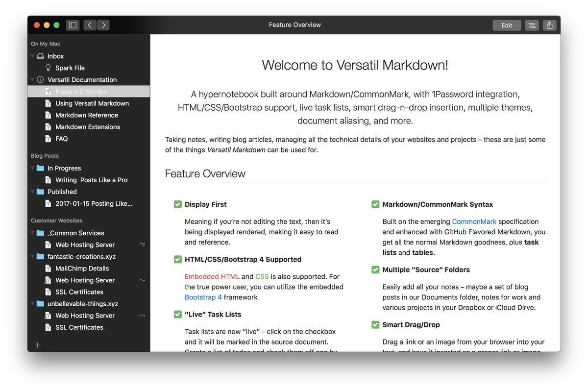Click alias source indicator on _Common Services Web Hosting Server
This screenshot has width=588, height=391.
coord(143,244)
